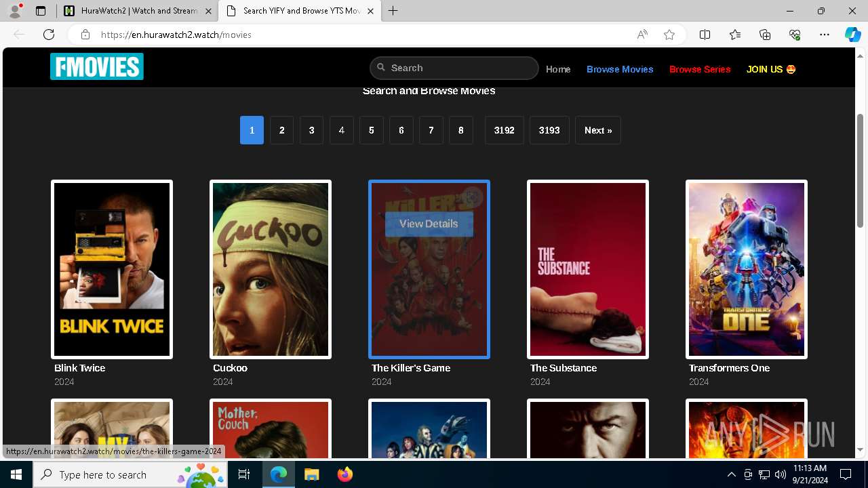The image size is (868, 488).
Task: Click the Windows taskbar search box
Action: tap(132, 474)
